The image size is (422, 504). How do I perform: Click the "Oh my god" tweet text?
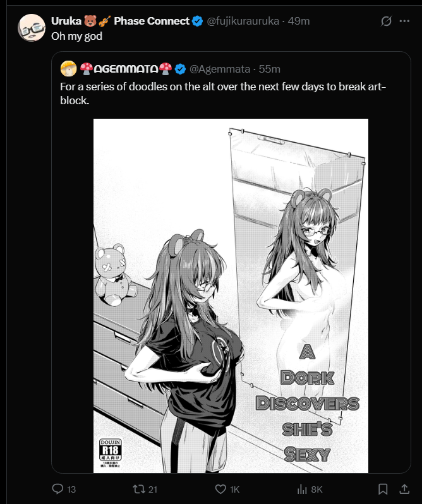point(77,36)
